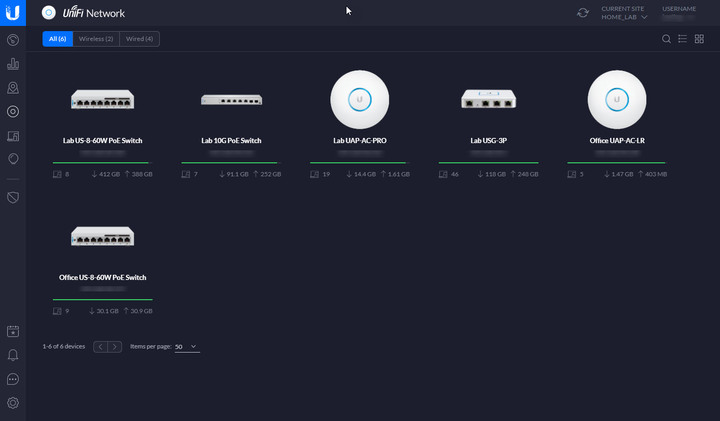Image resolution: width=720 pixels, height=421 pixels.
Task: Open the Insights lightbulb icon
Action: point(13,159)
